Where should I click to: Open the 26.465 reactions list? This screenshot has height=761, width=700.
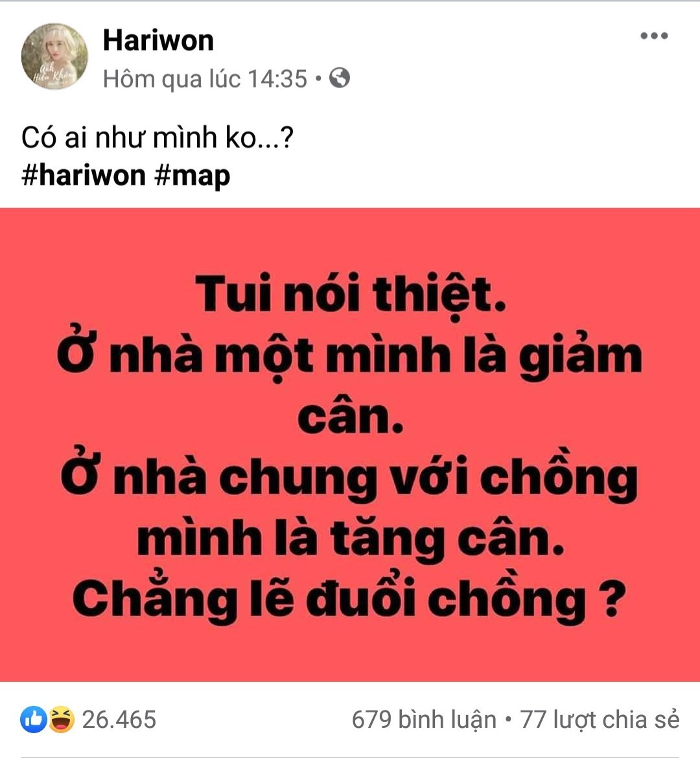click(x=119, y=720)
